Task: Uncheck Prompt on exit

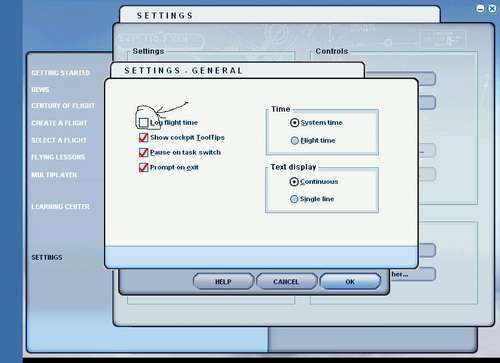Action: pyautogui.click(x=143, y=167)
